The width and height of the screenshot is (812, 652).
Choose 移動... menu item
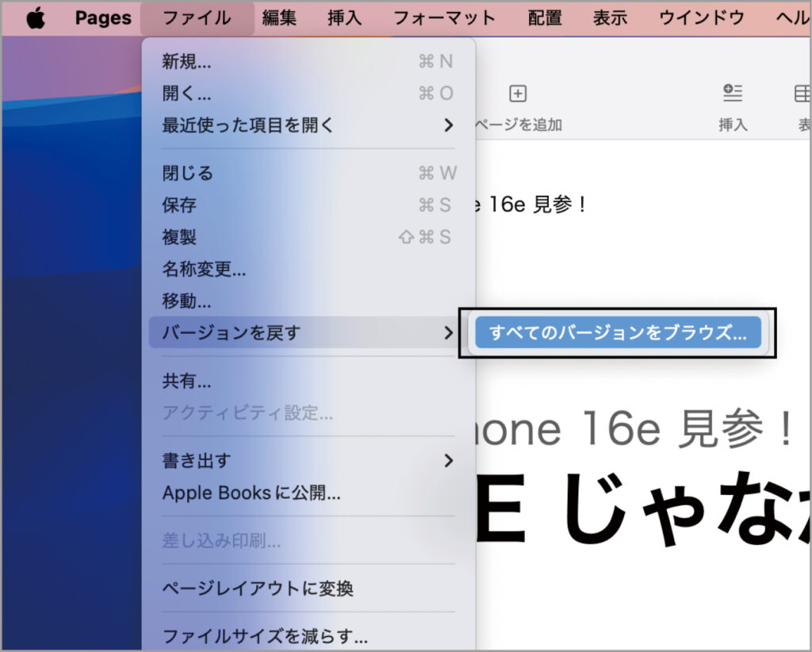(308, 301)
